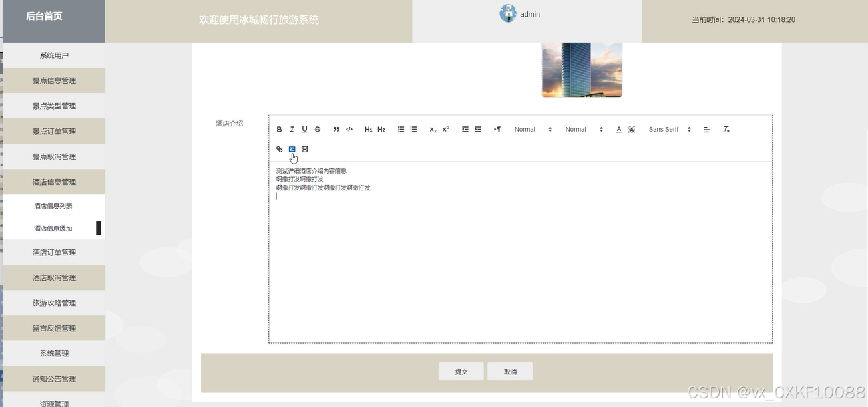868x407 pixels.
Task: Click the admin avatar icon
Action: click(x=508, y=13)
